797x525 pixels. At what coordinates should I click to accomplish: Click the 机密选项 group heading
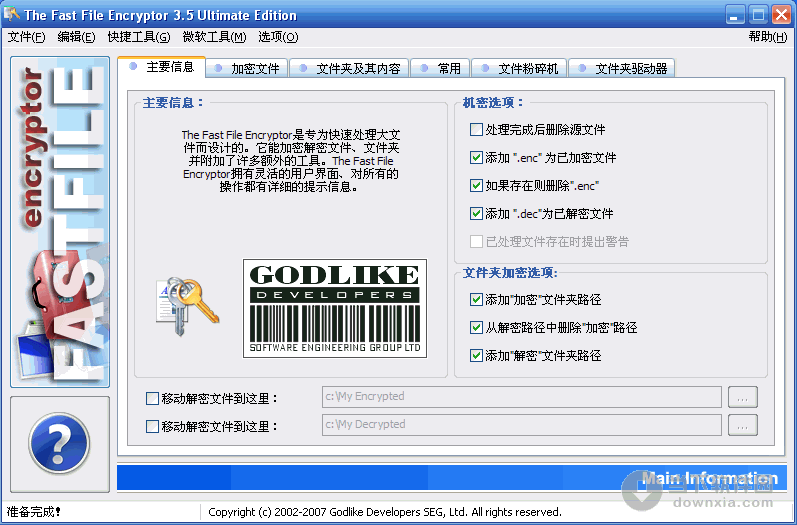[493, 103]
